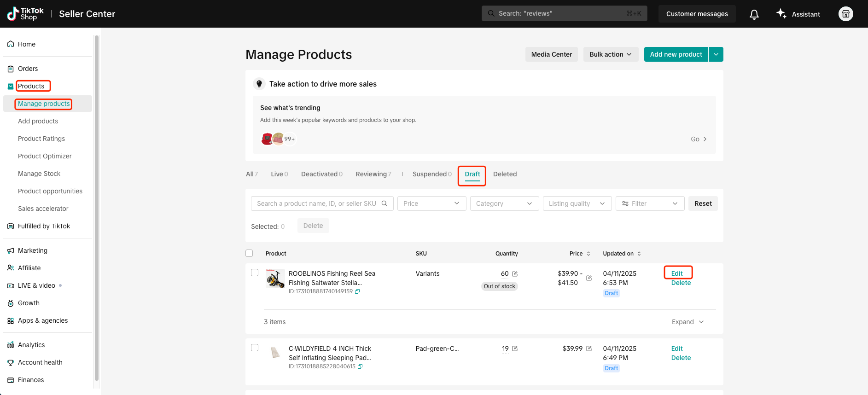Expand the 3 items variant list

687,322
